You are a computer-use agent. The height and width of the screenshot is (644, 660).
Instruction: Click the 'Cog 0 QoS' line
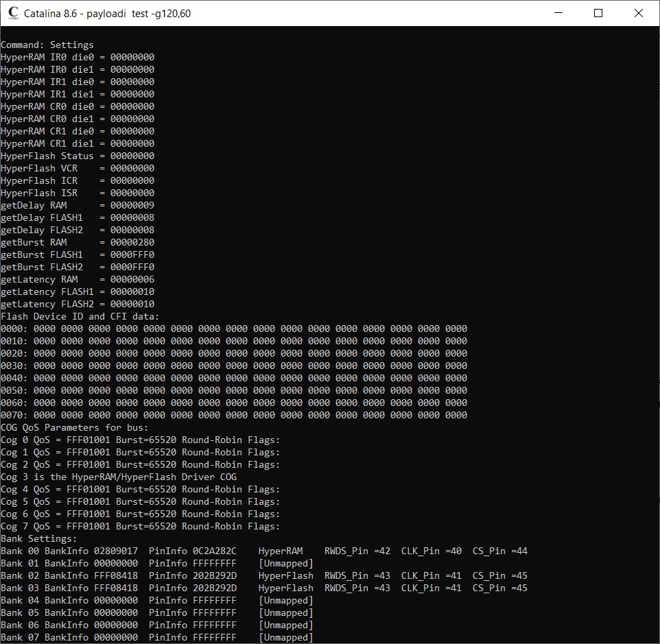141,440
